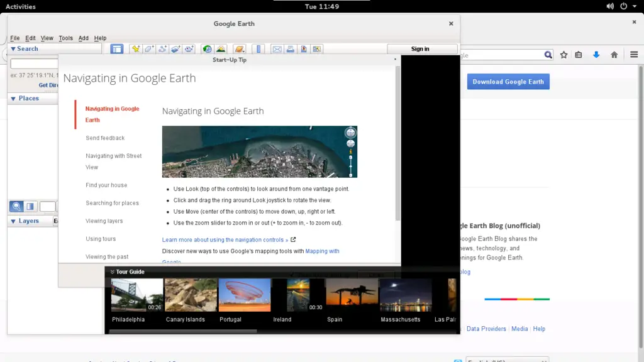Click Download Google Earth button in browser
Screen dimensions: 644x362
(x=508, y=82)
